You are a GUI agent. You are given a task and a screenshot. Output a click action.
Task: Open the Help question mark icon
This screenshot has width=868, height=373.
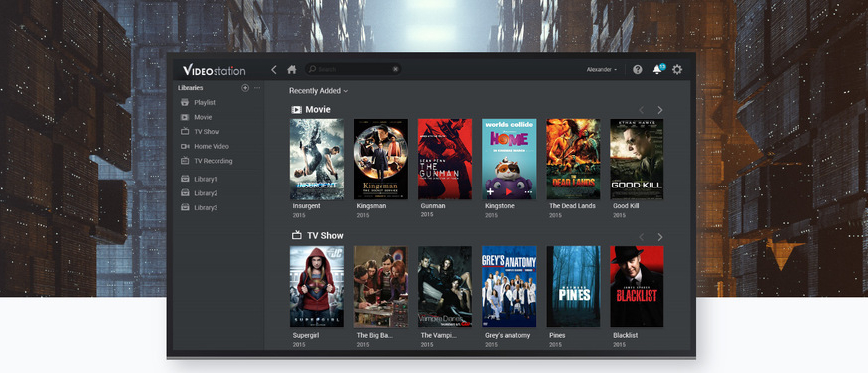638,69
